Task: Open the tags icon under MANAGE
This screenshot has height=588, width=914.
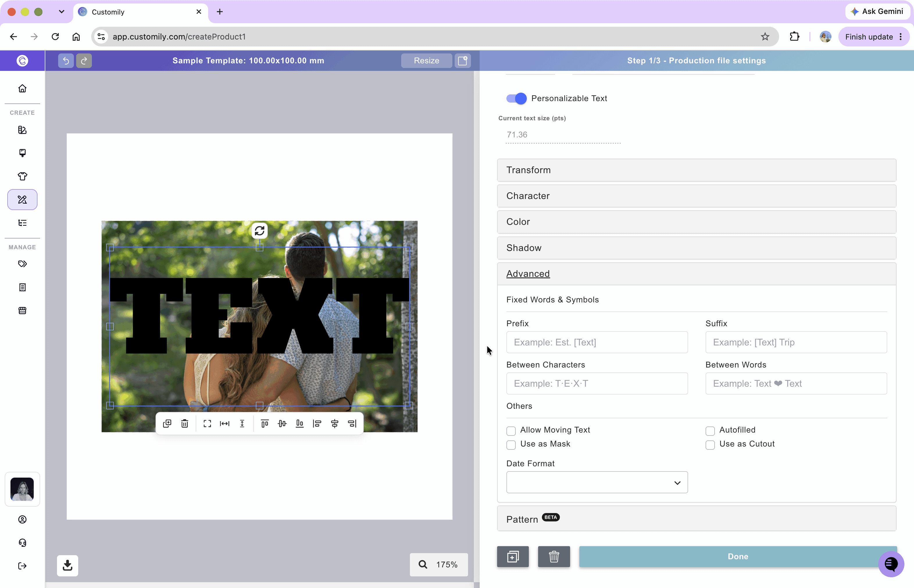Action: point(22,264)
